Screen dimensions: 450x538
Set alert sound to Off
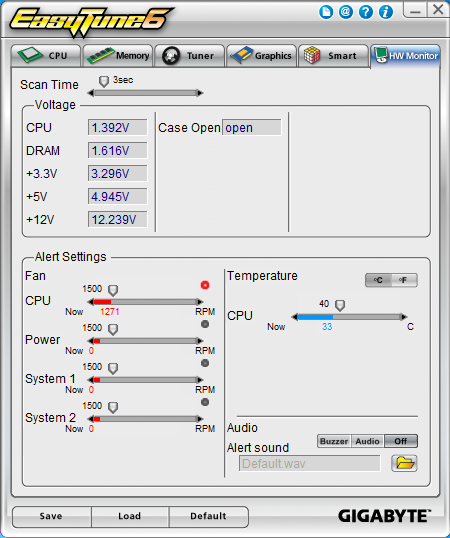(401, 441)
